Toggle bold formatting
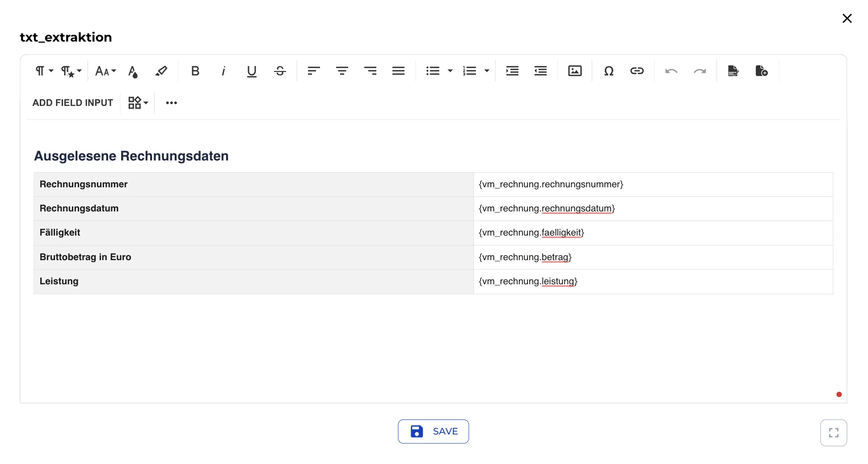This screenshot has height=464, width=868. point(195,71)
